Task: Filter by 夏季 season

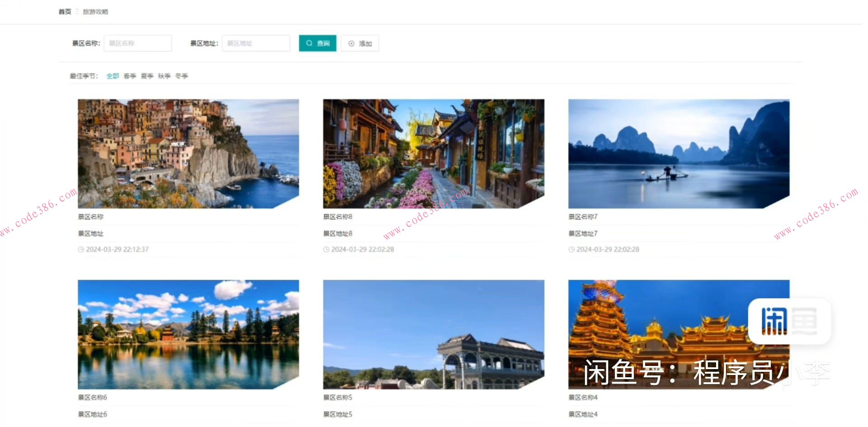Action: [x=147, y=76]
